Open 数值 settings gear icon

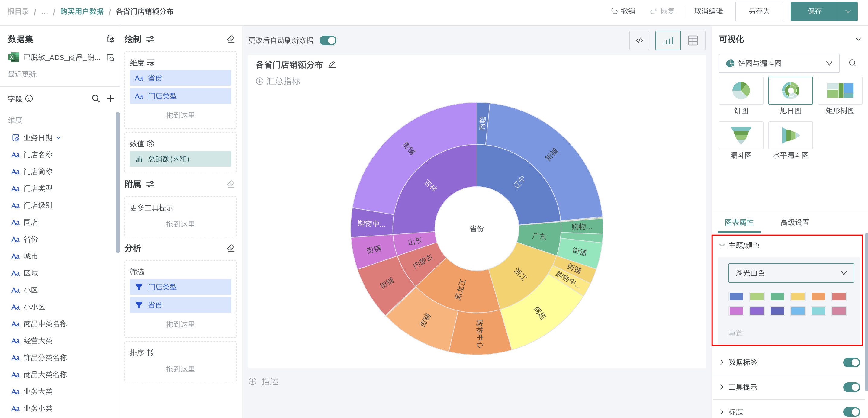(x=151, y=143)
